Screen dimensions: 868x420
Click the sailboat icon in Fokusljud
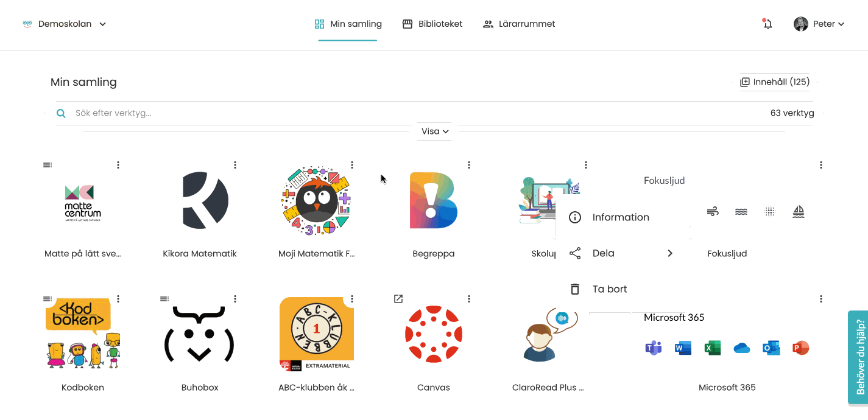click(799, 211)
